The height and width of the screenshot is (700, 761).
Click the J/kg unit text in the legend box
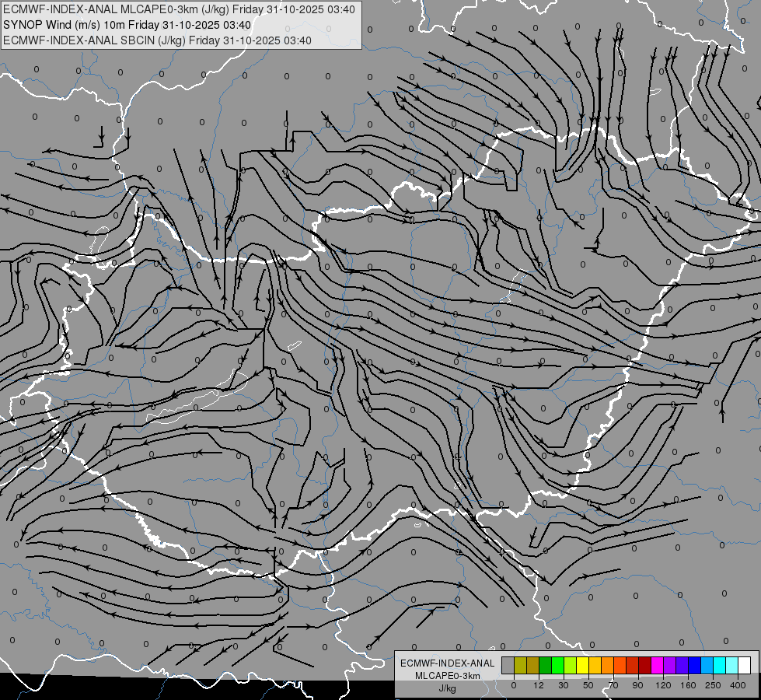(x=447, y=688)
